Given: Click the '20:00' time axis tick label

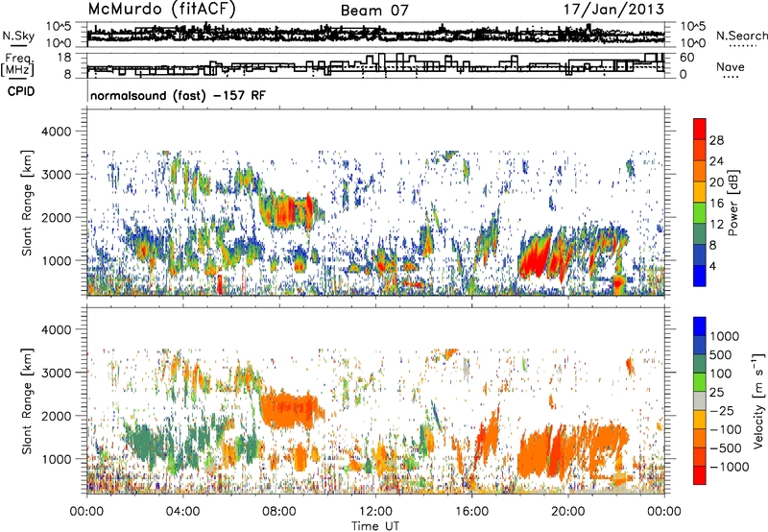Looking at the screenshot, I should click(x=567, y=512).
